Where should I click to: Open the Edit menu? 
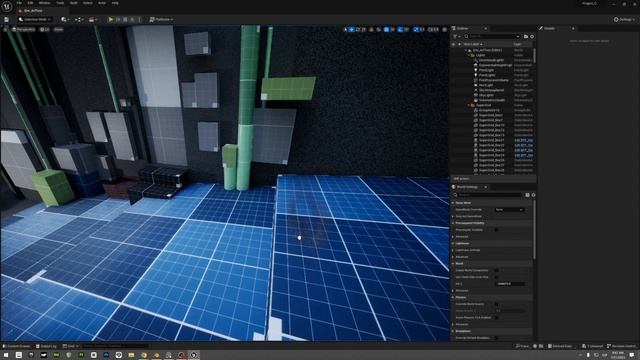[31, 3]
